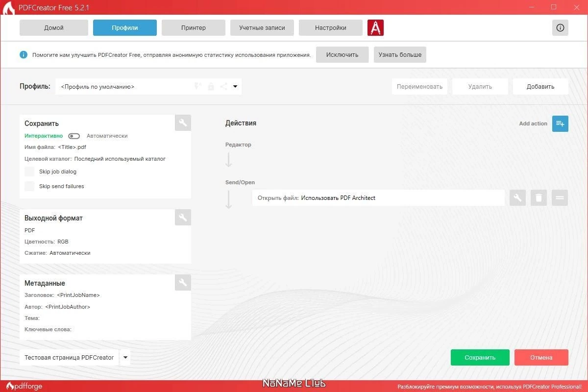Print Тестовая страница PDFCreator
This screenshot has height=392, width=588.
tap(69, 357)
